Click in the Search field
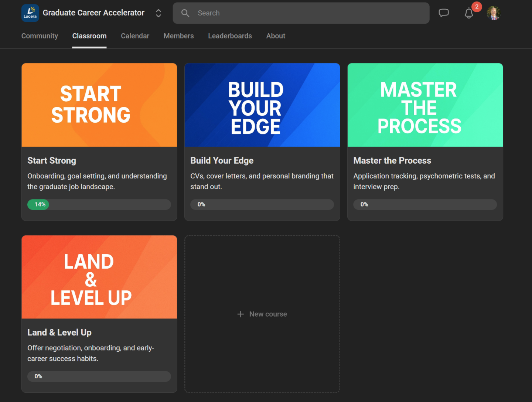Screen dimensions: 532x402 301,13
